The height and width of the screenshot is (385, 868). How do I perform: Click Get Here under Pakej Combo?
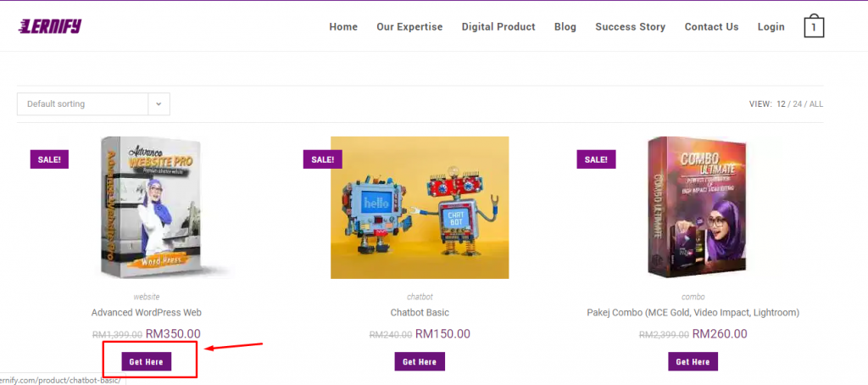(x=693, y=361)
